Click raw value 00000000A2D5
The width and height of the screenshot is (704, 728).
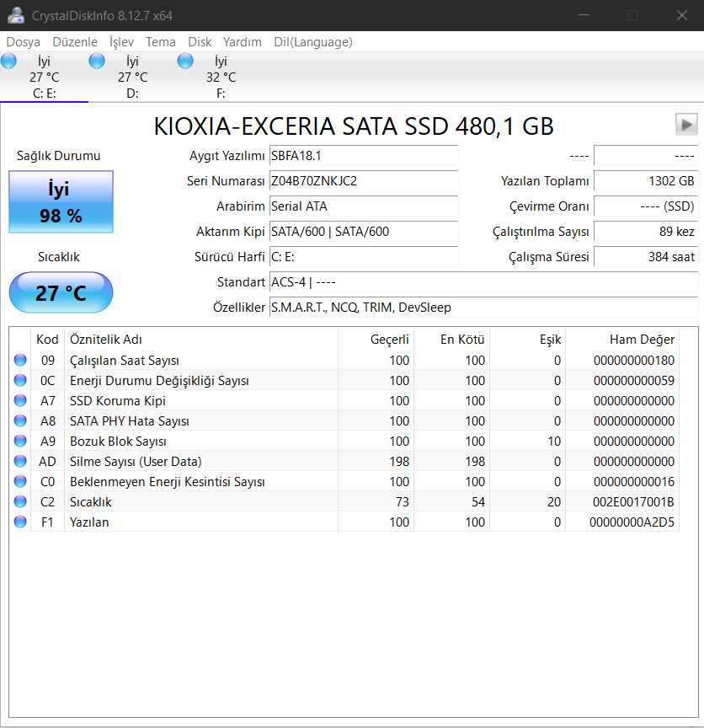(632, 522)
